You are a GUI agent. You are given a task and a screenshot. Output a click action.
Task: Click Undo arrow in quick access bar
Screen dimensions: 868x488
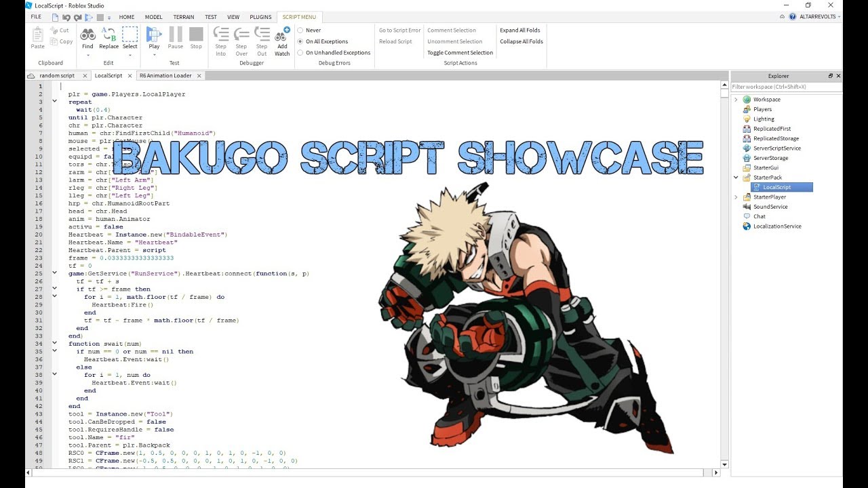(67, 17)
